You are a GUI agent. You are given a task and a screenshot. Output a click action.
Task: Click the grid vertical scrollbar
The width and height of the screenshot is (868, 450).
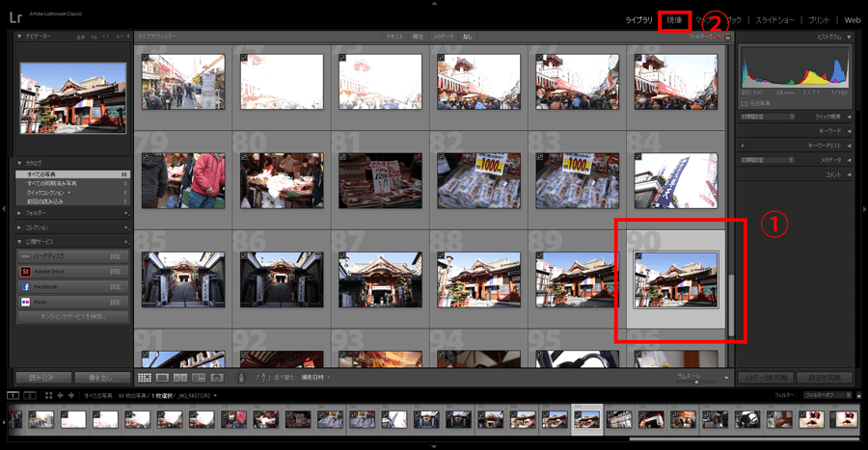point(731,304)
